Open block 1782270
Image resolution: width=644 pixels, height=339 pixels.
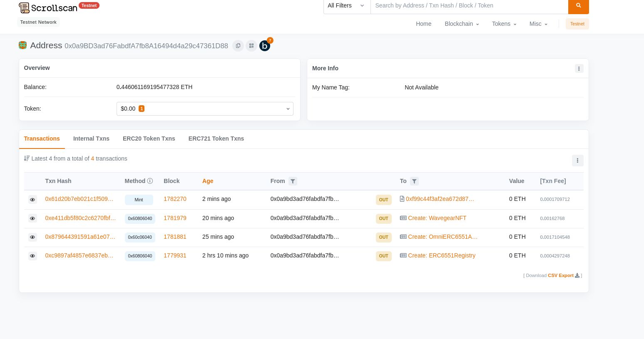pyautogui.click(x=175, y=199)
